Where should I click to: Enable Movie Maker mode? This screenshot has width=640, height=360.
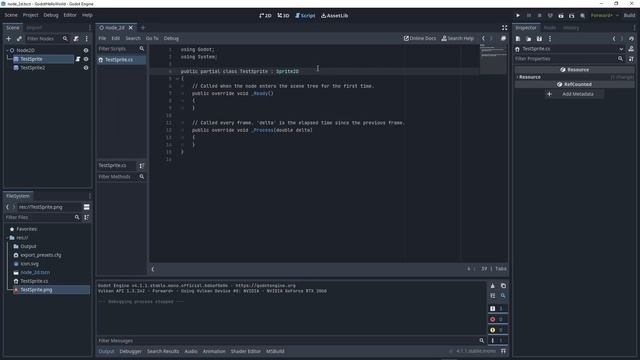tap(582, 16)
